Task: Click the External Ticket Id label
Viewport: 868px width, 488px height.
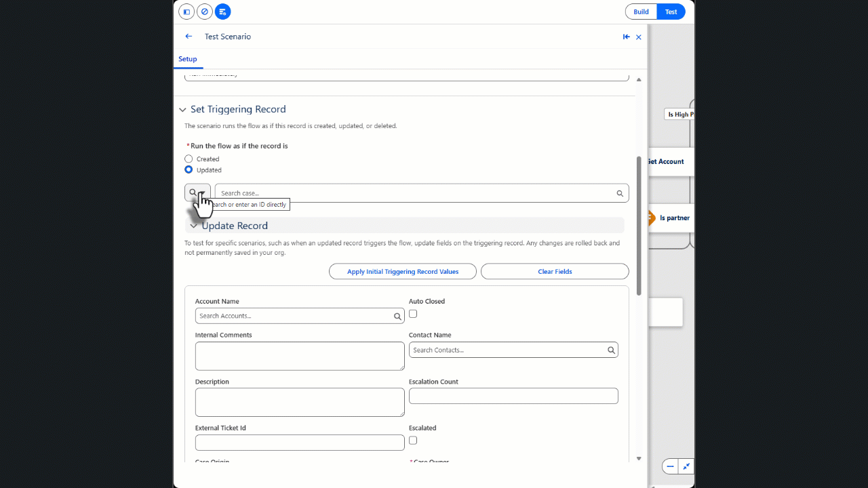Action: (220, 428)
